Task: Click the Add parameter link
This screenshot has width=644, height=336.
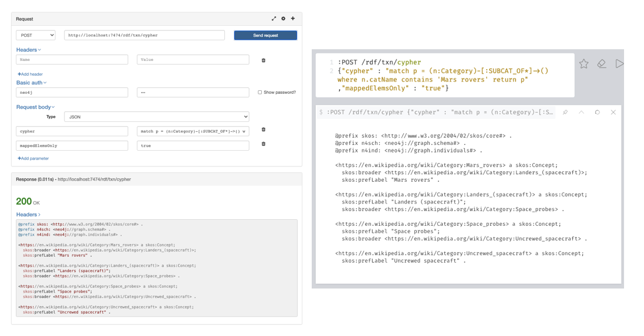Action: pyautogui.click(x=33, y=158)
